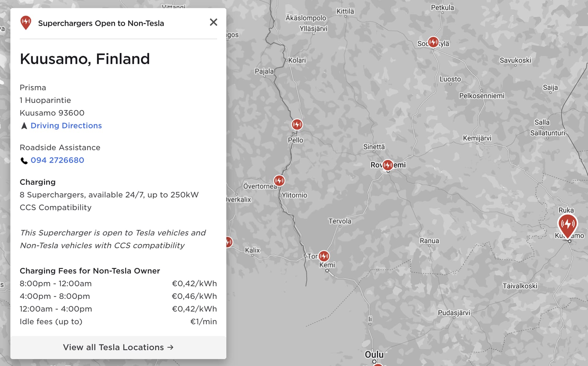Click the Oulu city label on map
588x366 pixels.
tap(374, 355)
